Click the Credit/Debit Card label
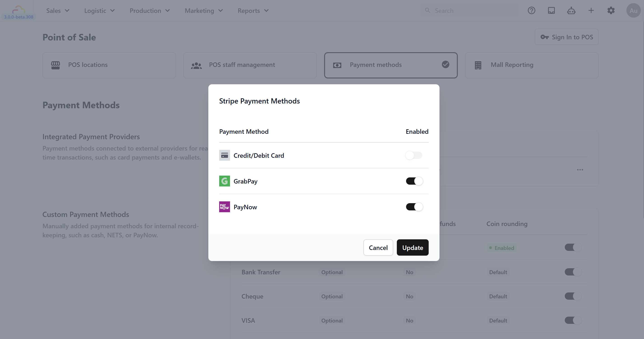 (259, 155)
